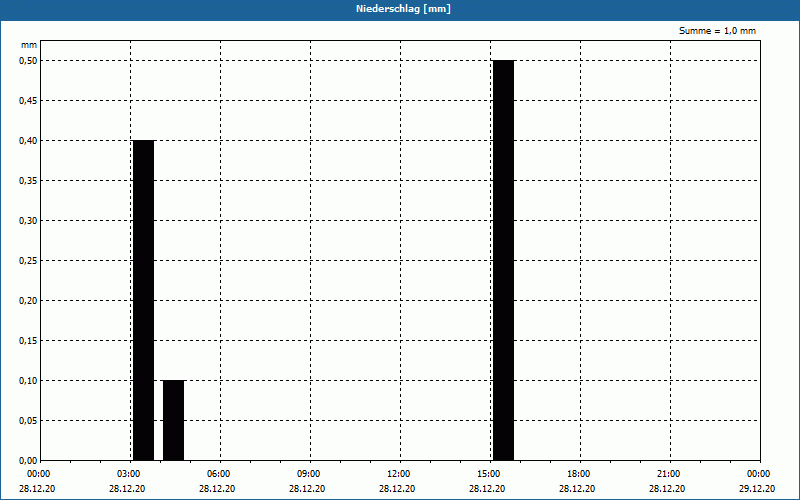Click the 28.12.20 date under 18:00
The image size is (800, 500).
(x=578, y=489)
